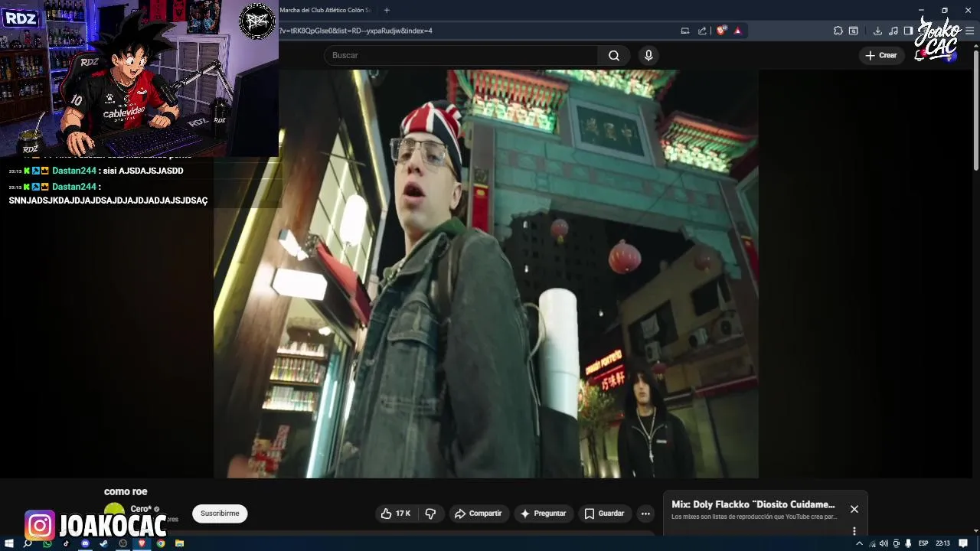Save video with Guardar
The width and height of the screenshot is (980, 551).
[x=604, y=514]
